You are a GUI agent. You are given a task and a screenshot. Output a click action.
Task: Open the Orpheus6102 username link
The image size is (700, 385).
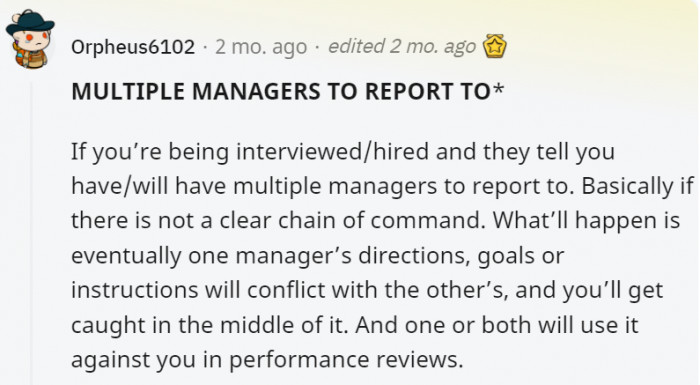133,47
